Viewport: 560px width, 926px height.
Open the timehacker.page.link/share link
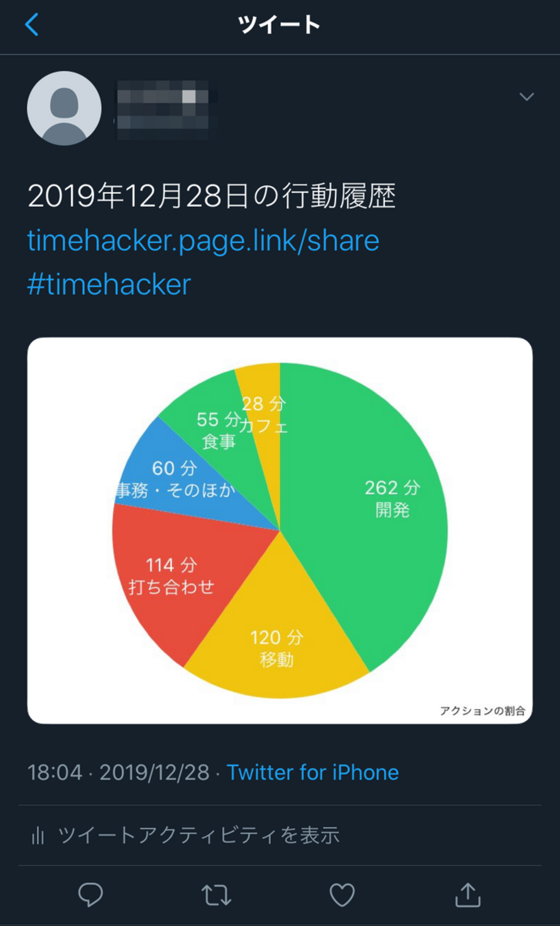[x=203, y=240]
